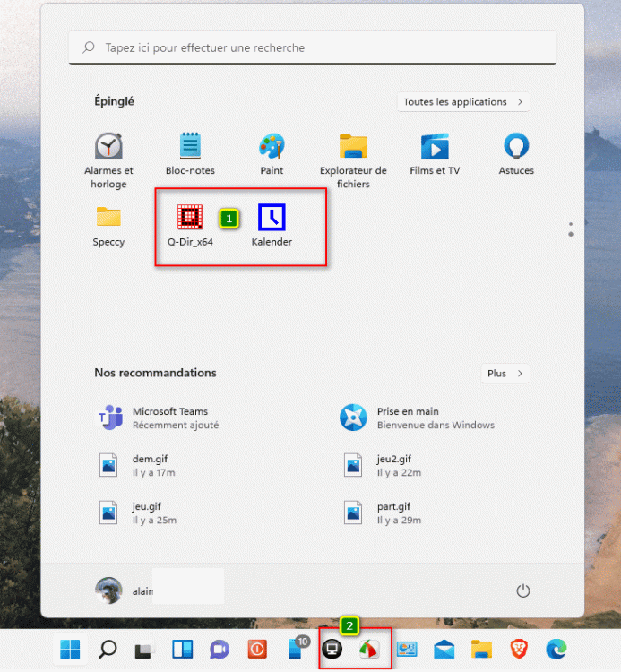Open the power options button
Image resolution: width=621 pixels, height=672 pixels.
pyautogui.click(x=523, y=590)
